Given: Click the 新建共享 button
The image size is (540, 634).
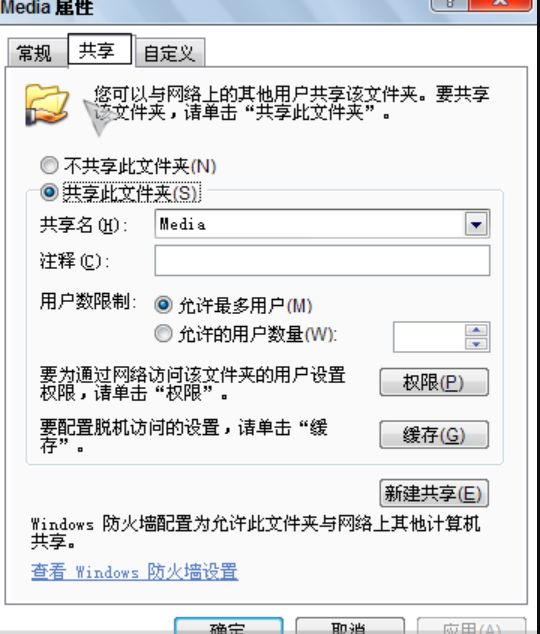Looking at the screenshot, I should 434,493.
